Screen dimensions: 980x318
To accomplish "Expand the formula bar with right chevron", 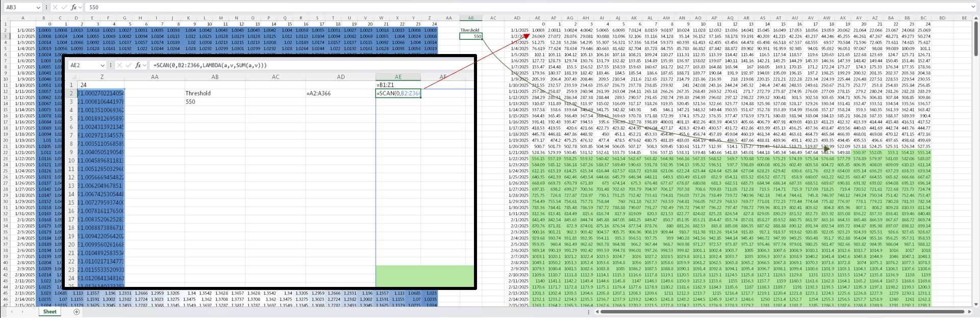I will [973, 7].
